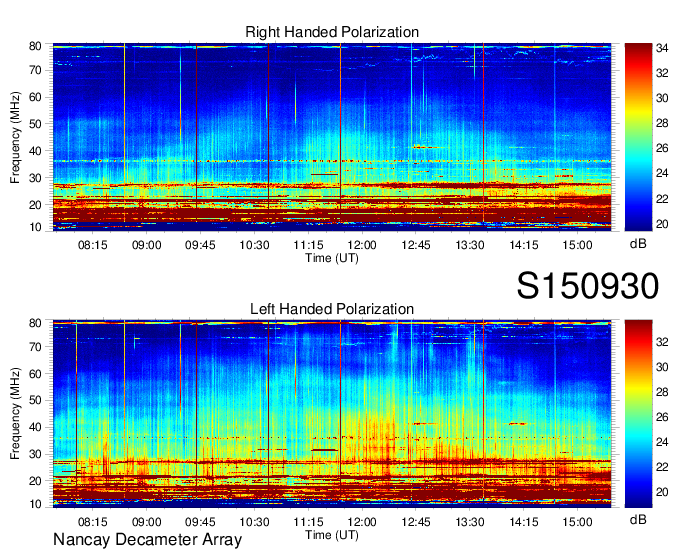
Task: Click the 80 MHz tick label on upper plot
Action: click(35, 46)
